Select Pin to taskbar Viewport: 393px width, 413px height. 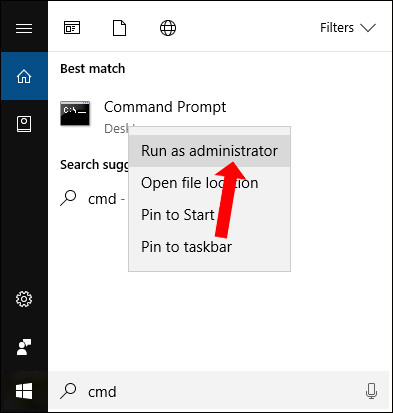tap(209, 247)
